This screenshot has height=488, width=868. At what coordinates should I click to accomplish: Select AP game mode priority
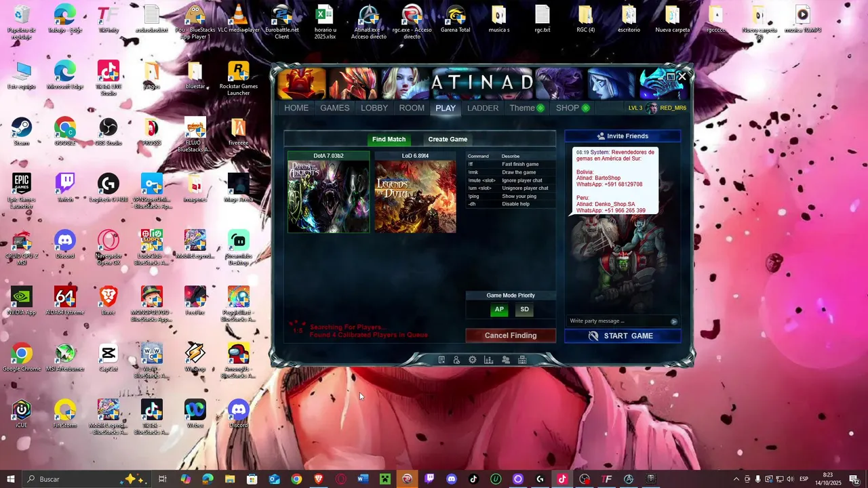click(x=499, y=310)
